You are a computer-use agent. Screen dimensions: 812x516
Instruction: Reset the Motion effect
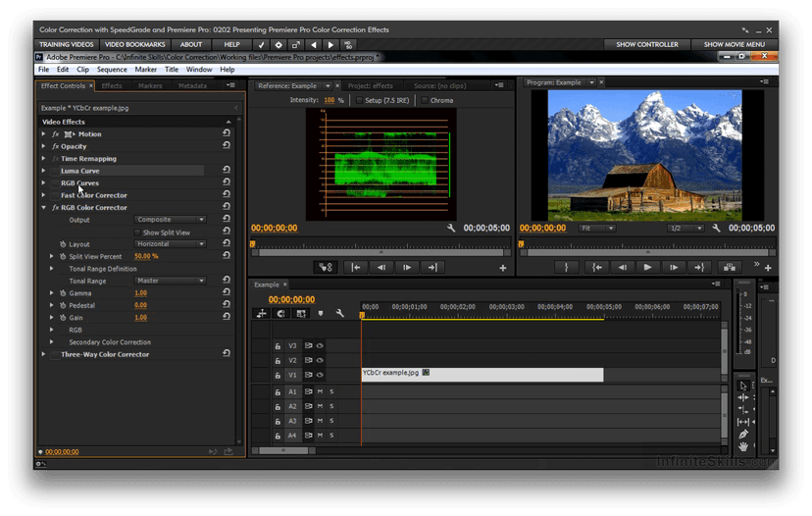point(227,133)
